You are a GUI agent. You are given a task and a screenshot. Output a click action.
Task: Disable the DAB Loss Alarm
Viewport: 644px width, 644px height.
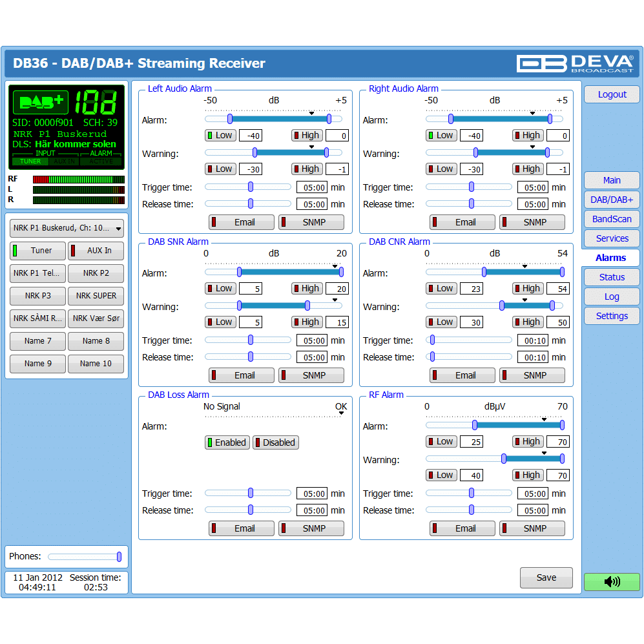[x=275, y=442]
